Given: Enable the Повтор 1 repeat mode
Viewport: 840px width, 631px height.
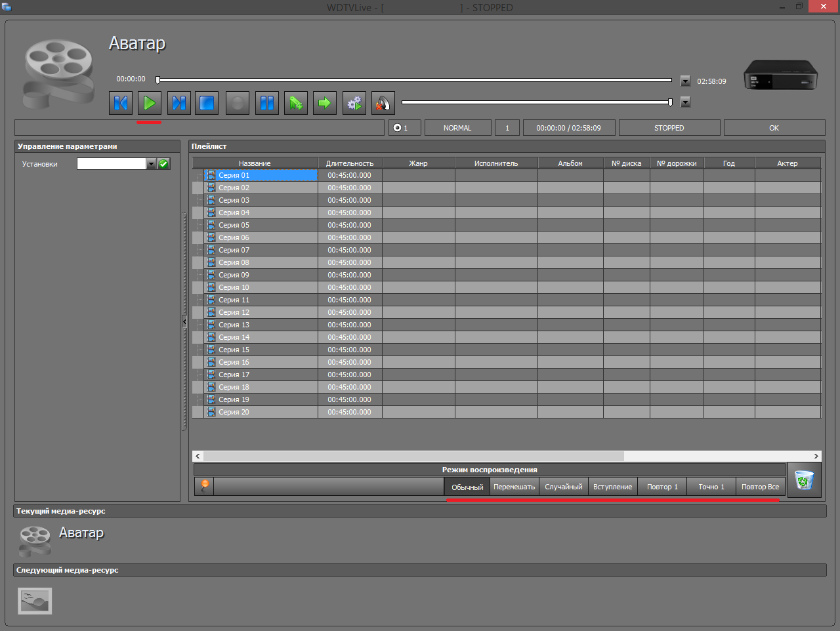Looking at the screenshot, I should [662, 487].
